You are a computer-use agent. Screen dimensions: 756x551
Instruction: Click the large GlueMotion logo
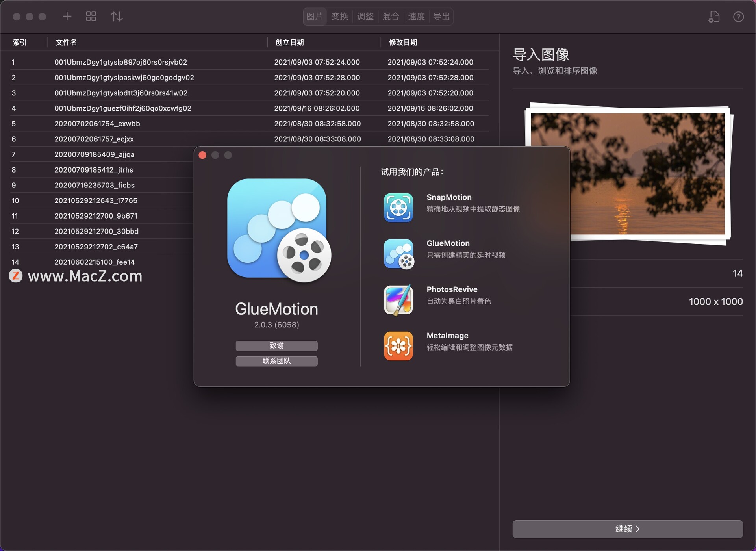coord(279,230)
